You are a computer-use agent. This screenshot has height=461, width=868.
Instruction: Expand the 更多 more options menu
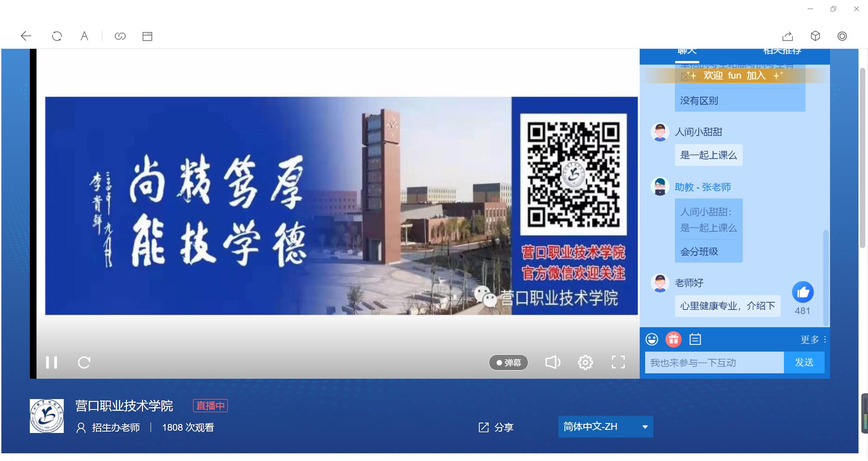click(813, 339)
